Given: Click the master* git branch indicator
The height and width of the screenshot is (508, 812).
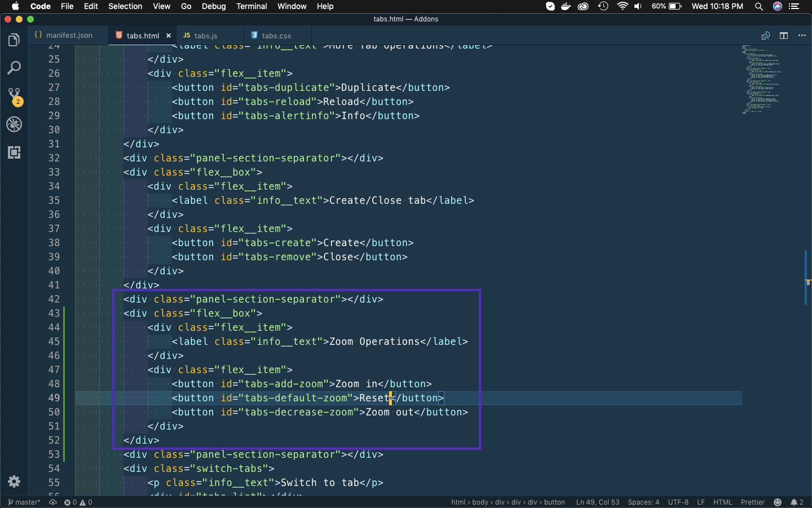Looking at the screenshot, I should (x=24, y=502).
